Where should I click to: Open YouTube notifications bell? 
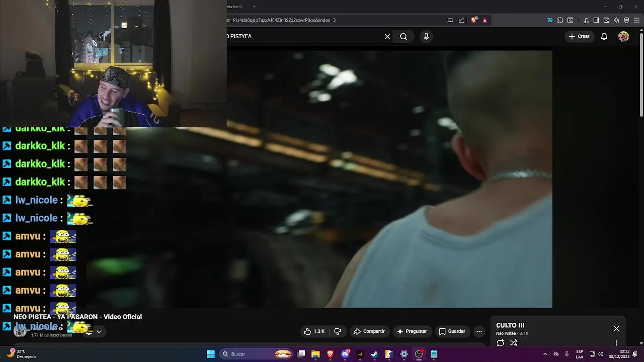604,36
